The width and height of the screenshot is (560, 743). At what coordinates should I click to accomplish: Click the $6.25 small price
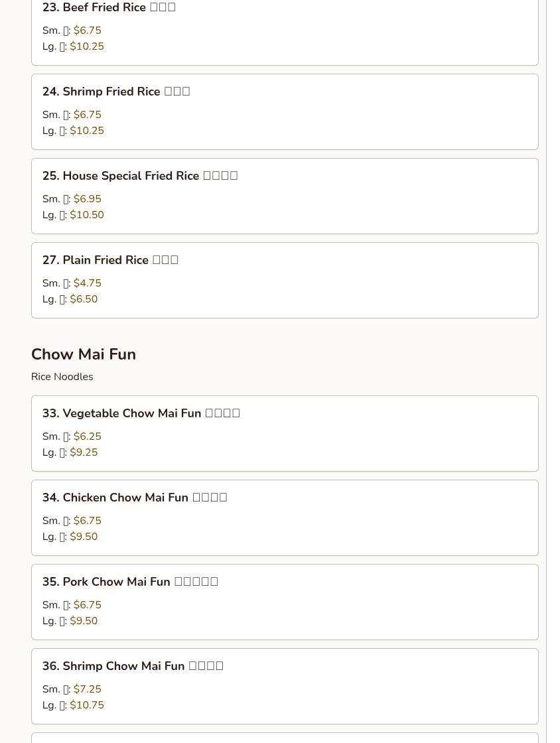click(88, 437)
